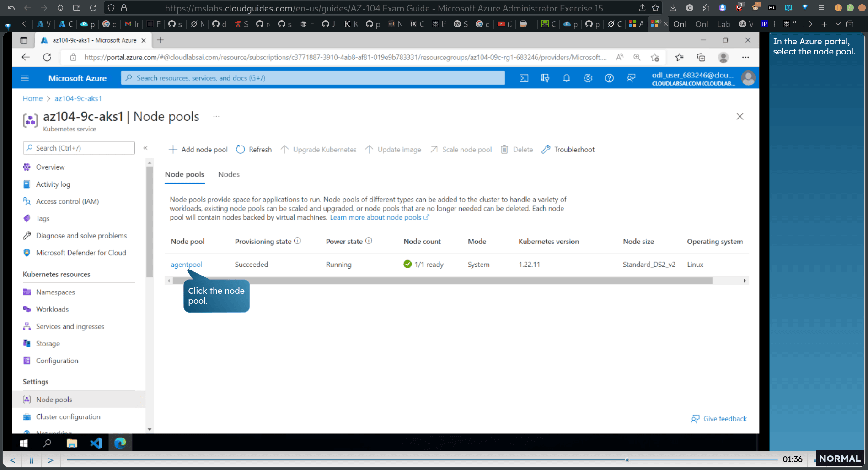
Task: Open a new tab in inner Edge window
Action: (160, 40)
